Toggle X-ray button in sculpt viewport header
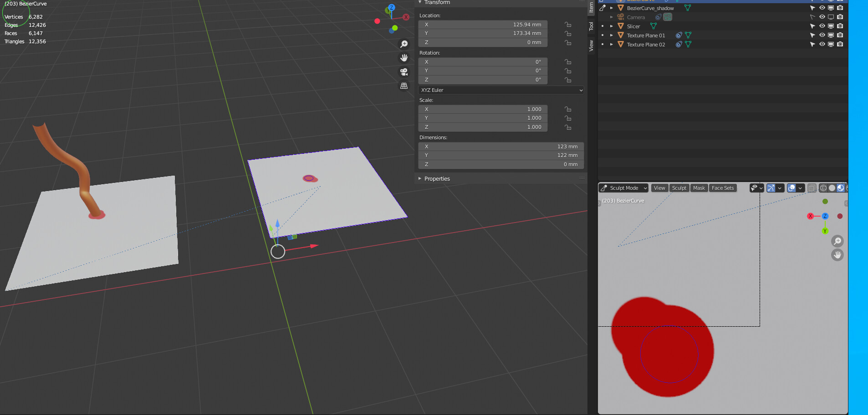868x415 pixels. click(x=812, y=188)
